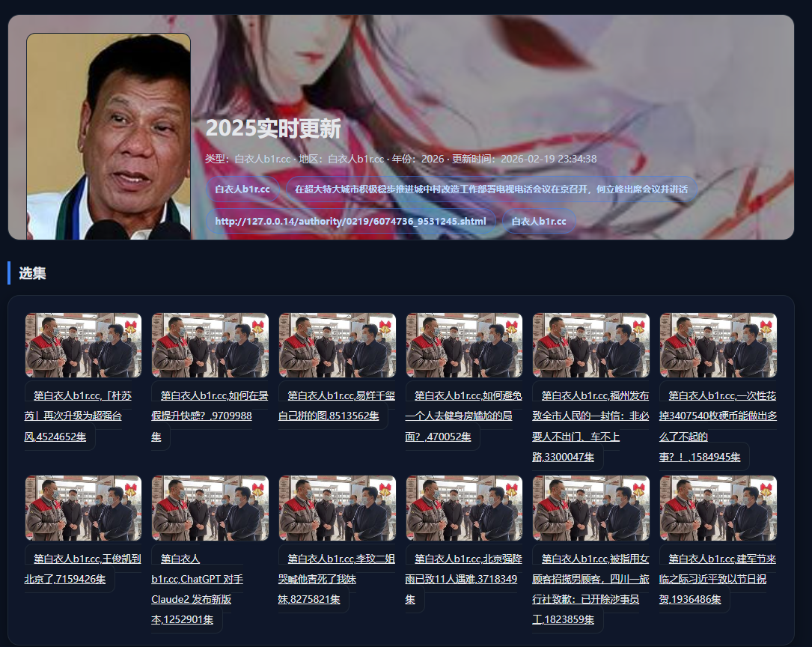Viewport: 812px width, 647px height.
Task: Open the http://127.0.0.14/authority URL tag
Action: coord(350,222)
